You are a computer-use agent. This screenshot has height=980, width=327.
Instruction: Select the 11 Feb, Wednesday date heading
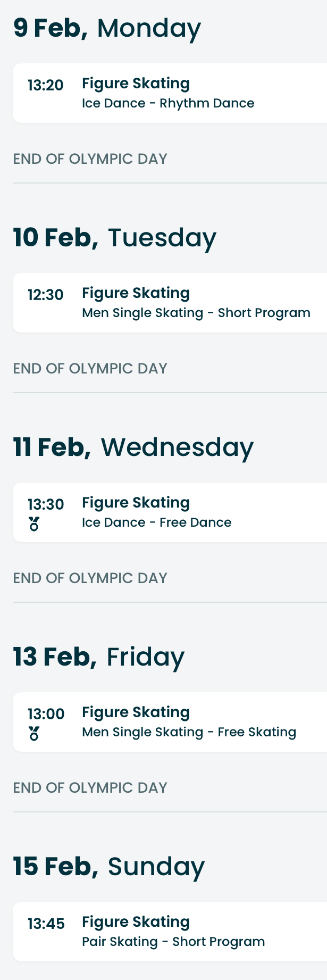(x=133, y=447)
